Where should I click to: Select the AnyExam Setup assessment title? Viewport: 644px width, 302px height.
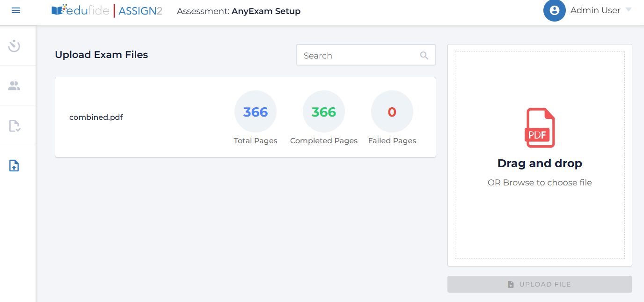click(x=266, y=11)
